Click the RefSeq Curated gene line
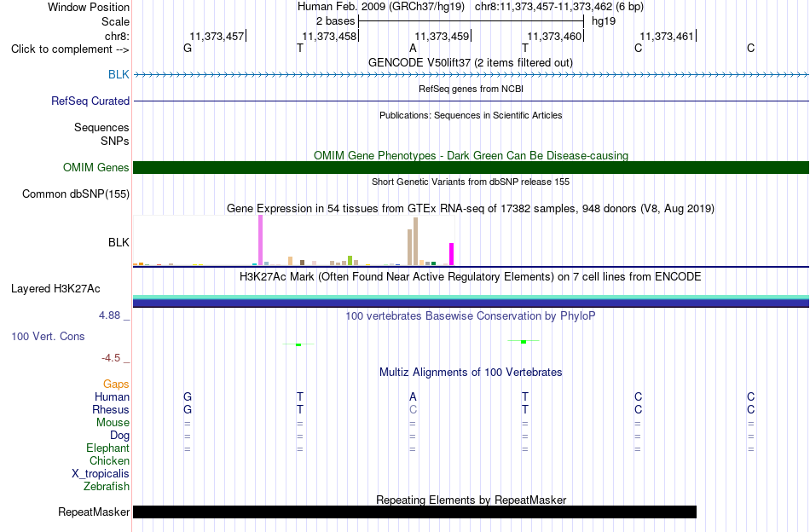Screen dimensions: 810x532 click(x=471, y=101)
